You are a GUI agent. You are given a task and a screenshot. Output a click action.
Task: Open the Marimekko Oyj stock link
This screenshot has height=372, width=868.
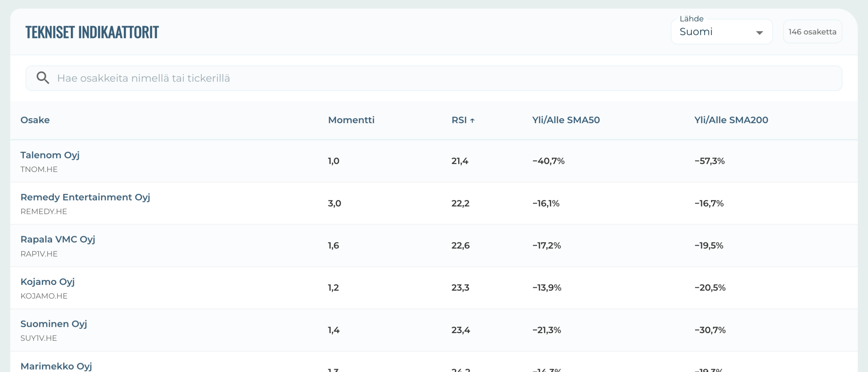click(56, 366)
